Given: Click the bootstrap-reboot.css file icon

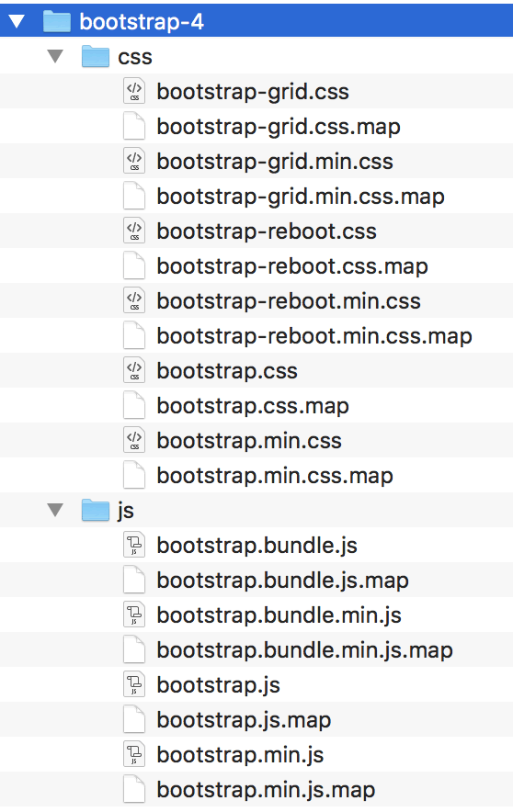Looking at the screenshot, I should (134, 231).
